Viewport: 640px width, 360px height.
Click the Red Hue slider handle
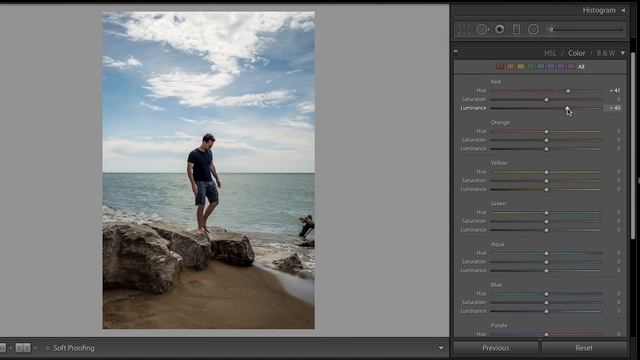pyautogui.click(x=568, y=91)
